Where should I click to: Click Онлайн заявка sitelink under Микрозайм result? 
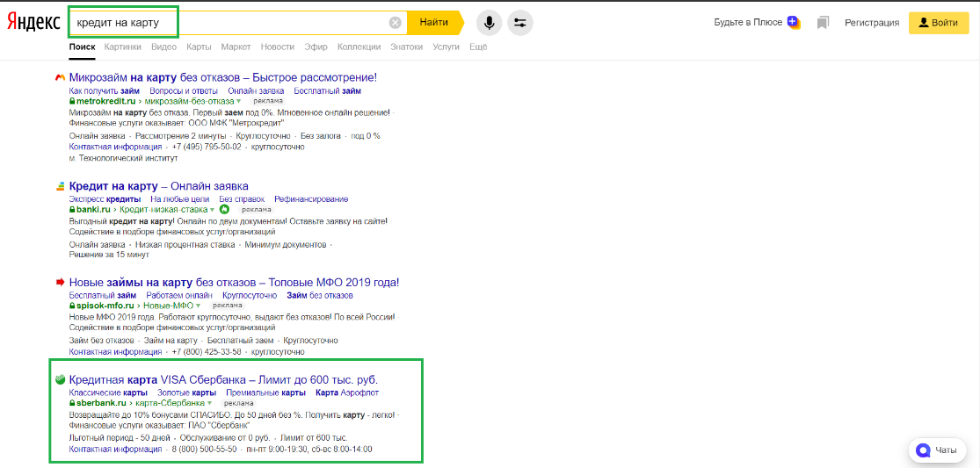(x=256, y=91)
